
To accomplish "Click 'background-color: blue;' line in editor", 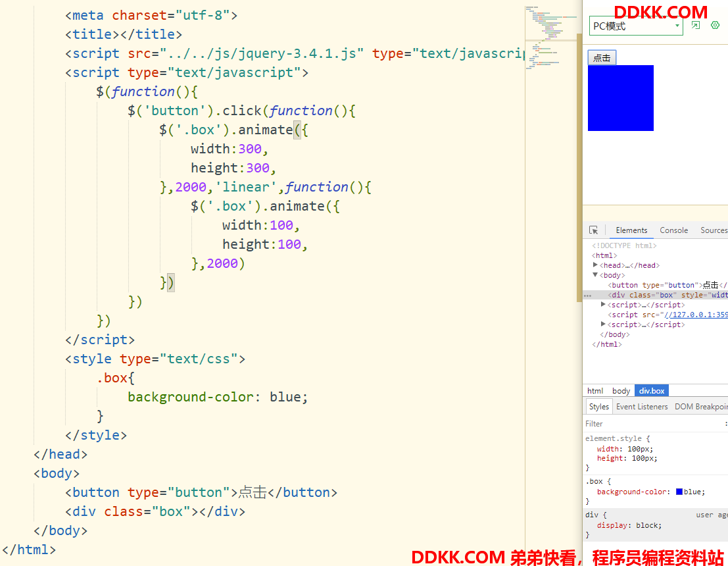I will click(218, 397).
